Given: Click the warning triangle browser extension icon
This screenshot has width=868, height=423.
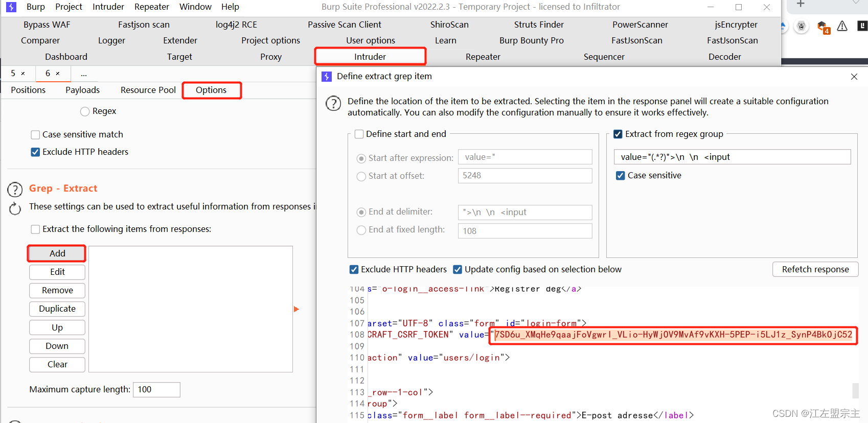Looking at the screenshot, I should 842,26.
